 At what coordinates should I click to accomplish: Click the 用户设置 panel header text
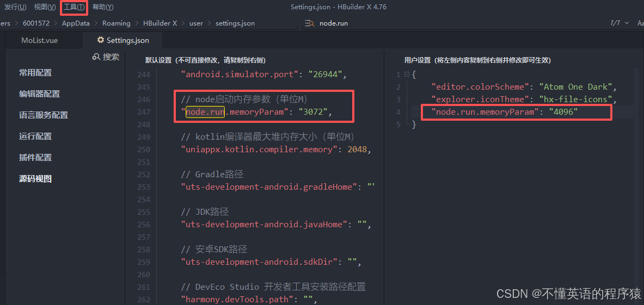pos(477,60)
